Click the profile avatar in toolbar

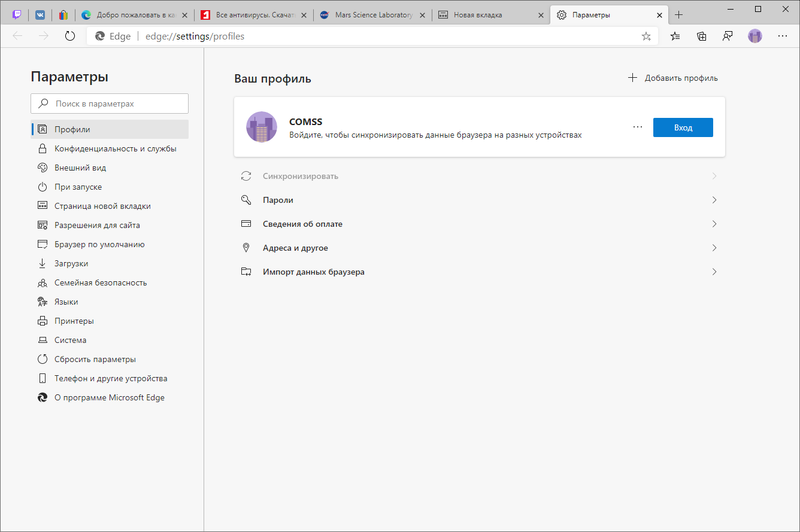[x=754, y=36]
